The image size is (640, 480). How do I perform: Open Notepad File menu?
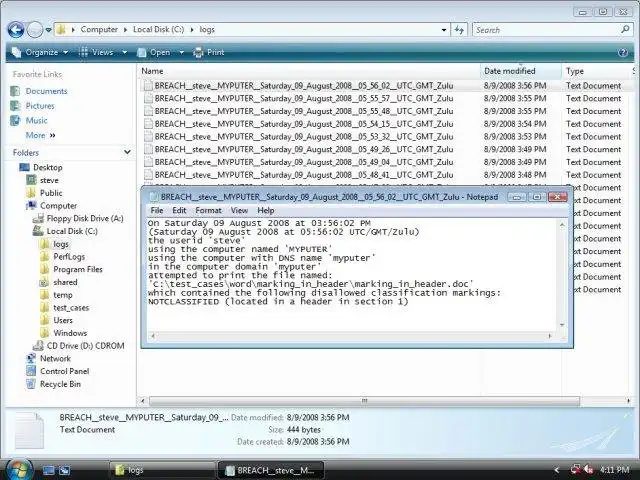[157, 210]
